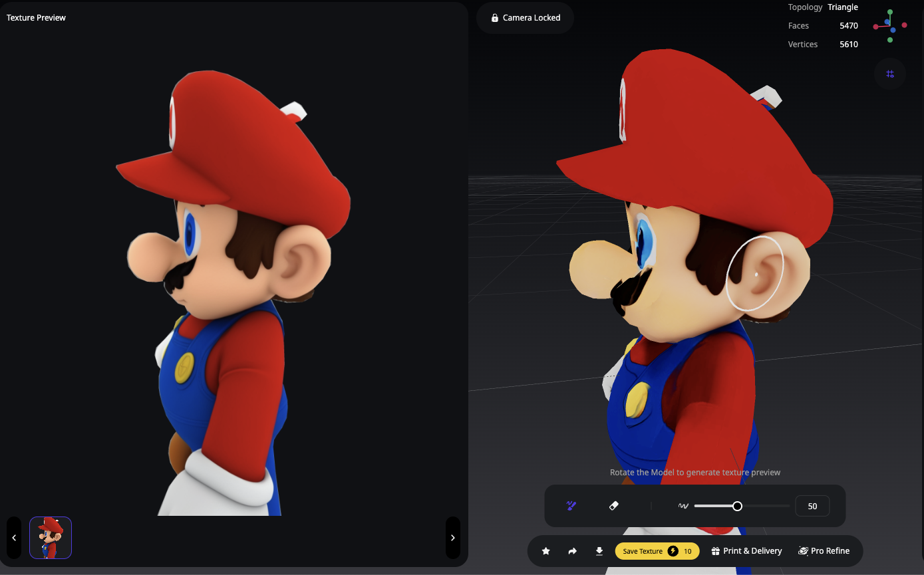The height and width of the screenshot is (575, 924).
Task: Click the planet icon in Pro Refine
Action: pos(803,551)
